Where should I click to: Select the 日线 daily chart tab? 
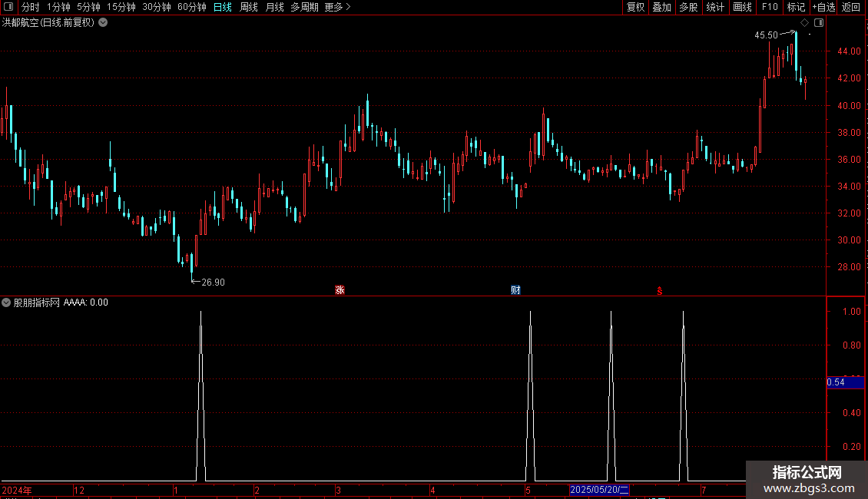click(x=223, y=7)
